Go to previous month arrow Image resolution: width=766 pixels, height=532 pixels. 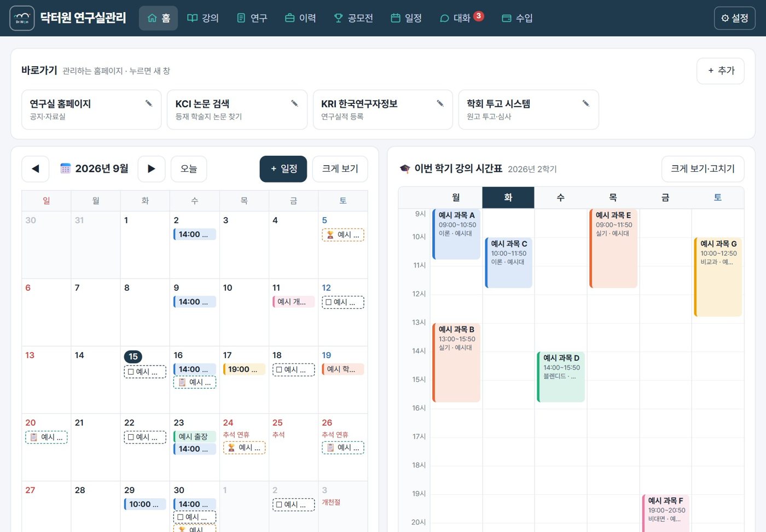point(36,169)
